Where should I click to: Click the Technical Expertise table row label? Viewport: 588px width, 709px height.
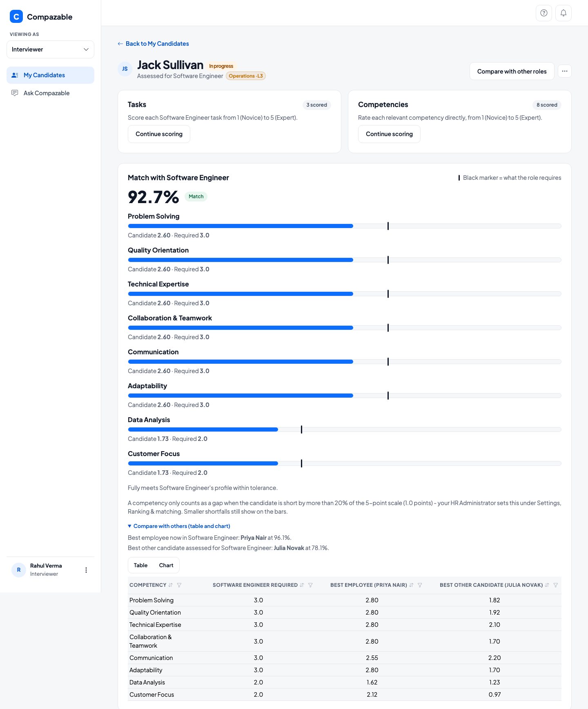(155, 625)
